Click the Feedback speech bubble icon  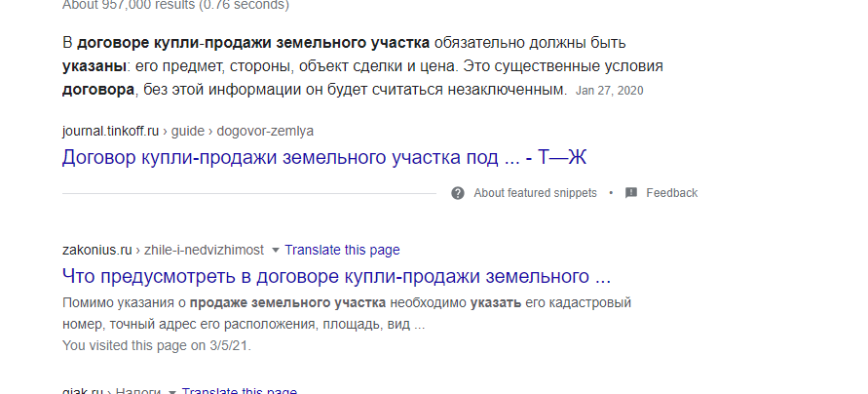pos(631,193)
